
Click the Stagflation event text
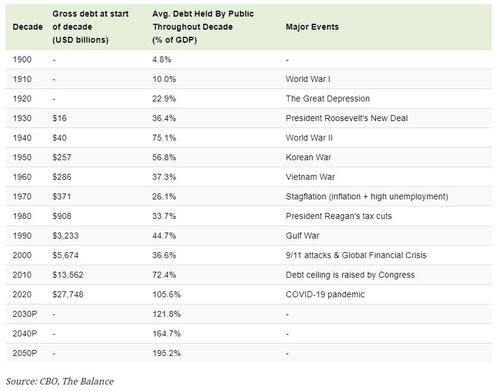[x=367, y=197]
